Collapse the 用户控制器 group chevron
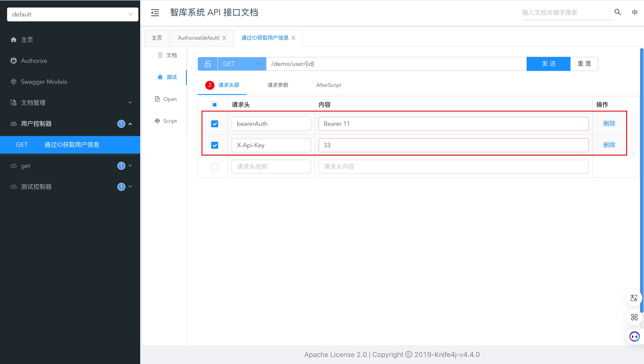This screenshot has width=644, height=364. (x=130, y=124)
